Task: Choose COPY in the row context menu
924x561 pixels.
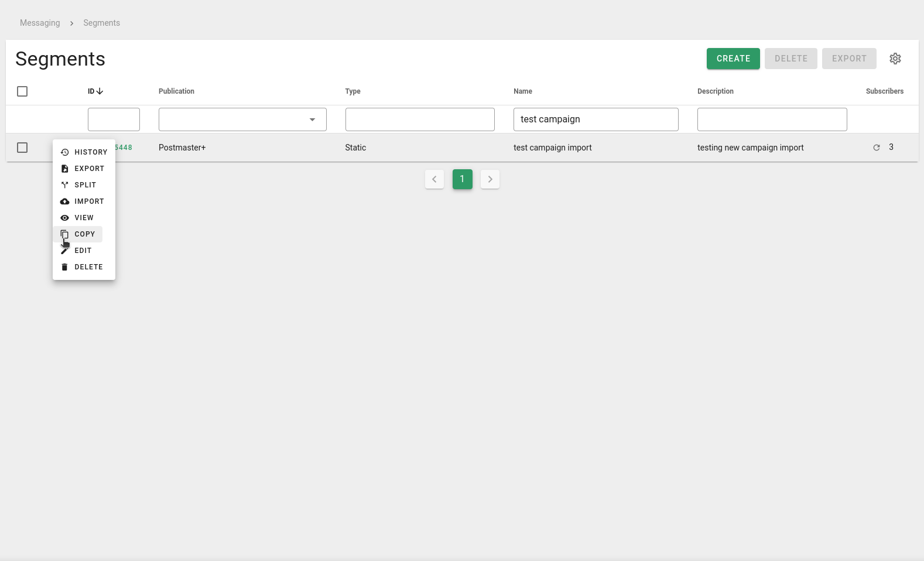Action: click(x=78, y=234)
